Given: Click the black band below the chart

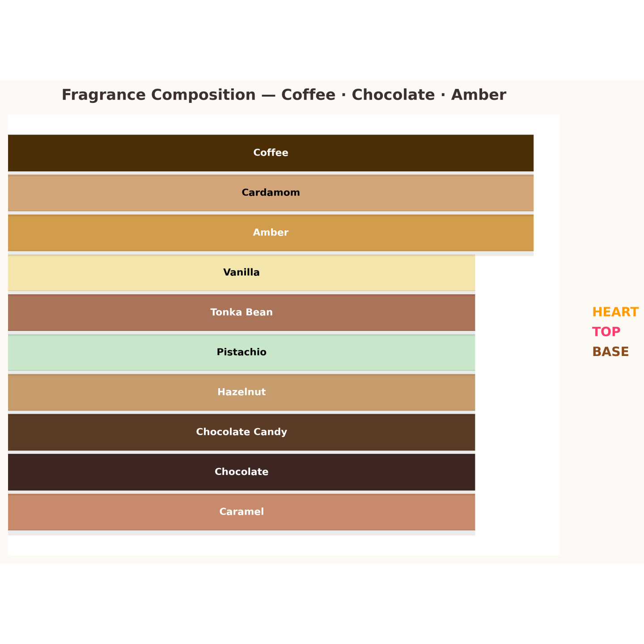Looking at the screenshot, I should pos(322,604).
